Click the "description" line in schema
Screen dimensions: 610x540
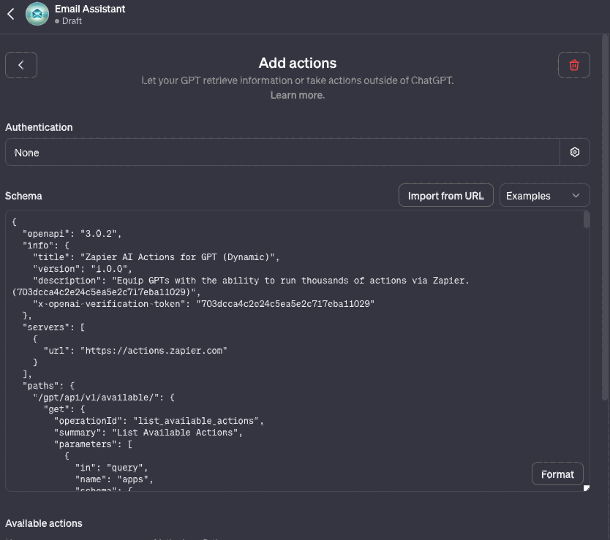tap(241, 286)
